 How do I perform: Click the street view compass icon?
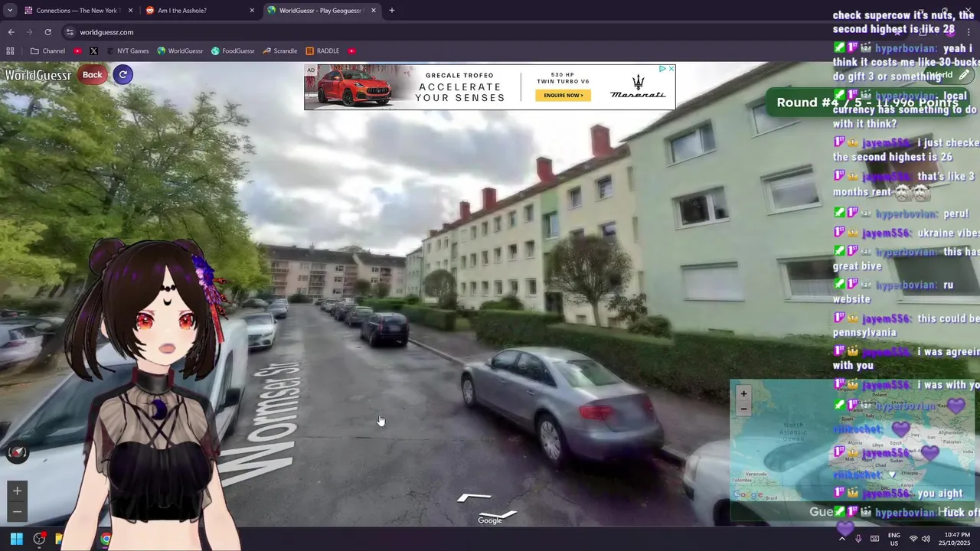pos(17,453)
